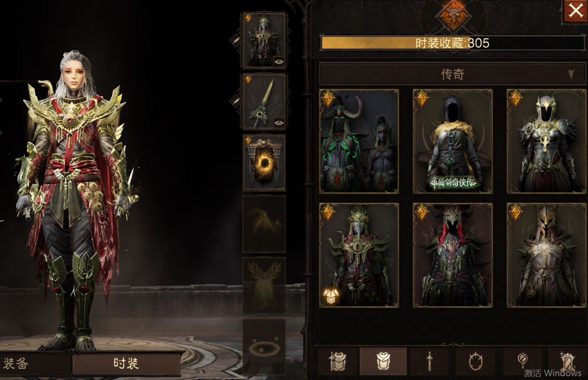Click the horned emblem at panel top
588x380 pixels.
pyautogui.click(x=454, y=16)
